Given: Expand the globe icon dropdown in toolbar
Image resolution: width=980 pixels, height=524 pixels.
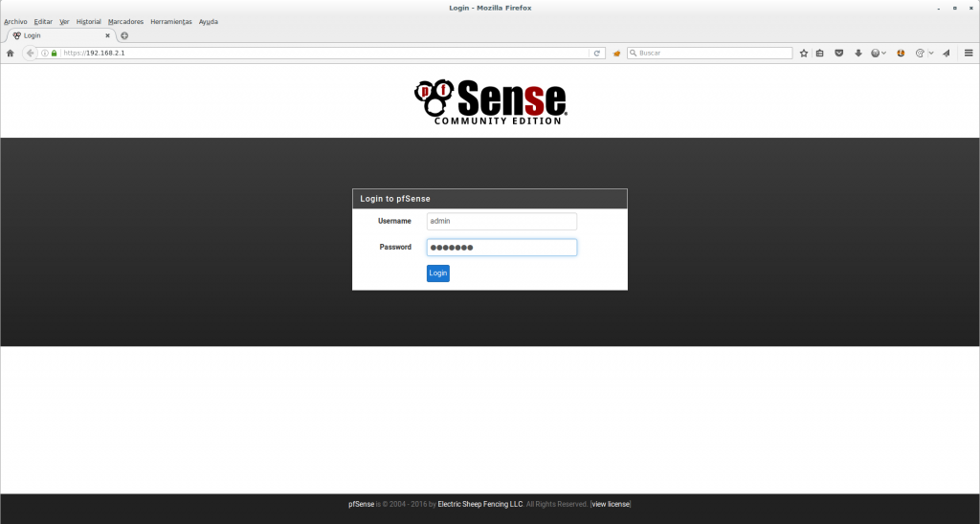Looking at the screenshot, I should (x=883, y=54).
